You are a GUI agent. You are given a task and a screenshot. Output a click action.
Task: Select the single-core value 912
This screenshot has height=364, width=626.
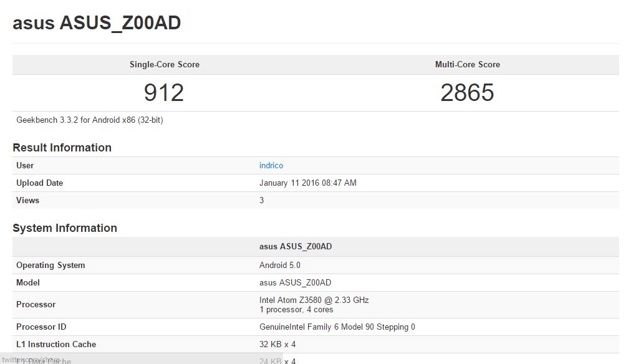[164, 93]
